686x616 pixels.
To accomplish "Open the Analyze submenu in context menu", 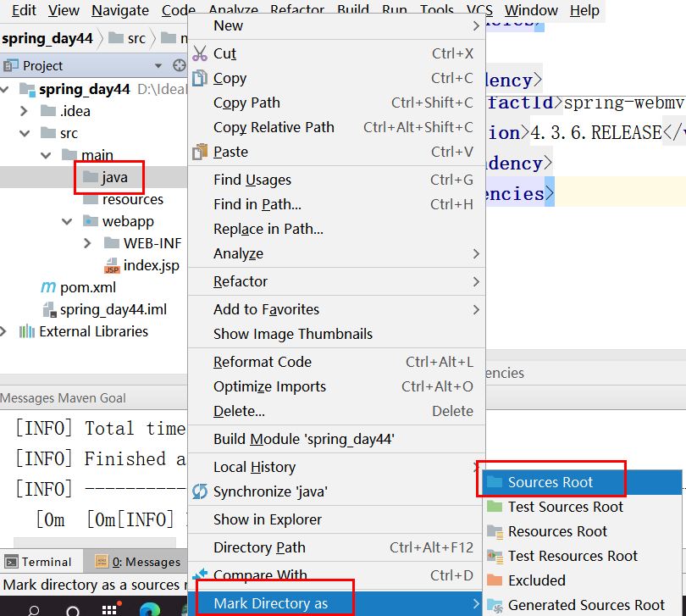I will click(336, 253).
